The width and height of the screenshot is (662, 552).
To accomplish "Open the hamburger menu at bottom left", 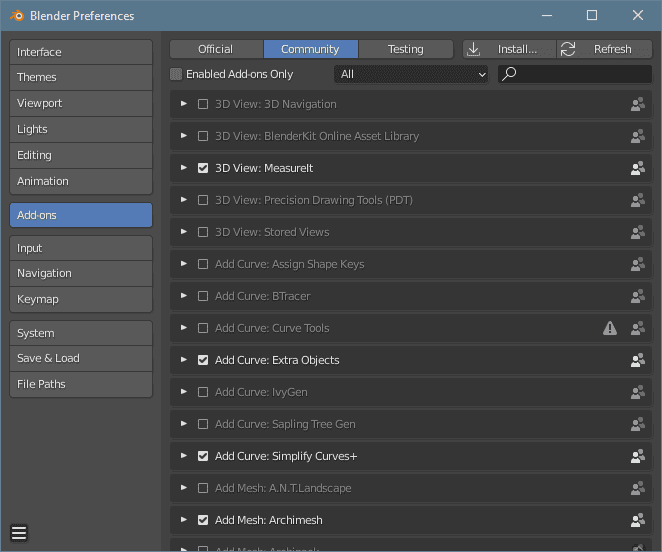I will click(x=19, y=533).
